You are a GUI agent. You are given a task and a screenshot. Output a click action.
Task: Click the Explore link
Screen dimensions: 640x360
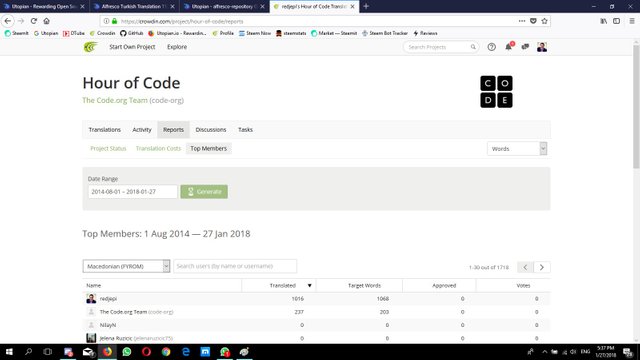point(177,47)
